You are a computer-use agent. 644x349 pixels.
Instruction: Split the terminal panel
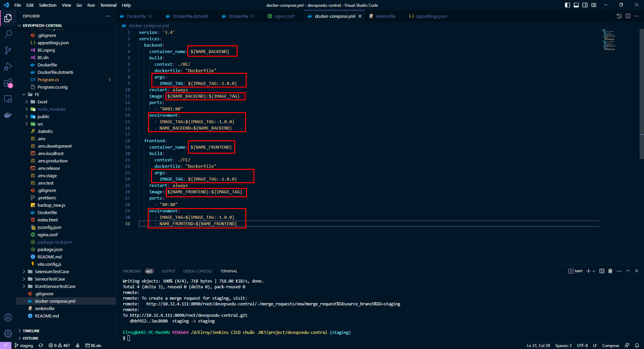click(602, 271)
